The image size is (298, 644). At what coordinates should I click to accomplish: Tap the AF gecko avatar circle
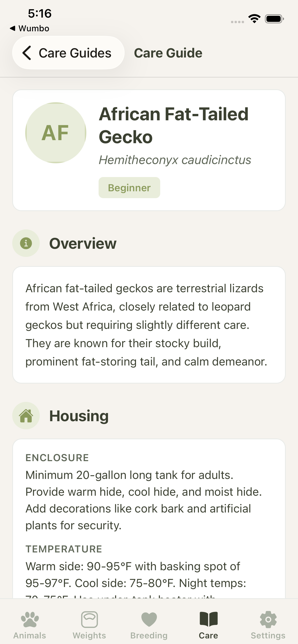pyautogui.click(x=56, y=133)
